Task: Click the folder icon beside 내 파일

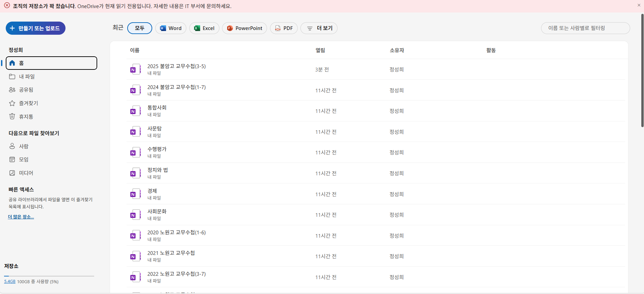Action: click(x=12, y=77)
